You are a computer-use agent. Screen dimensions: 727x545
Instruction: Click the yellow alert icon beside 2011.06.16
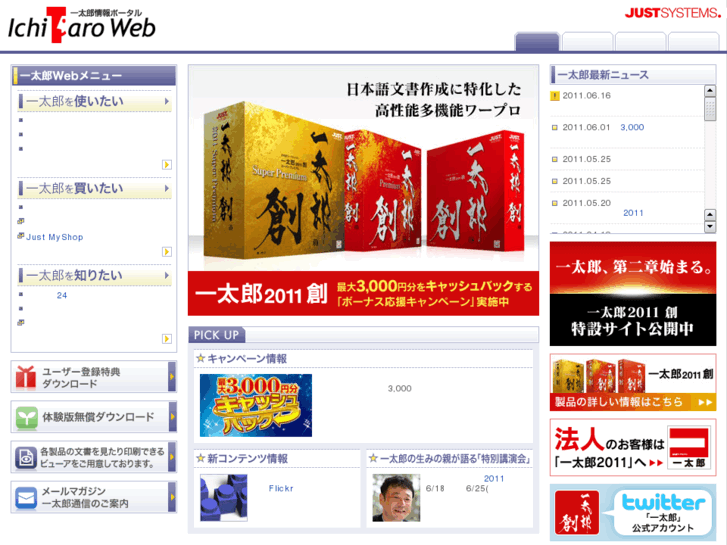(555, 96)
